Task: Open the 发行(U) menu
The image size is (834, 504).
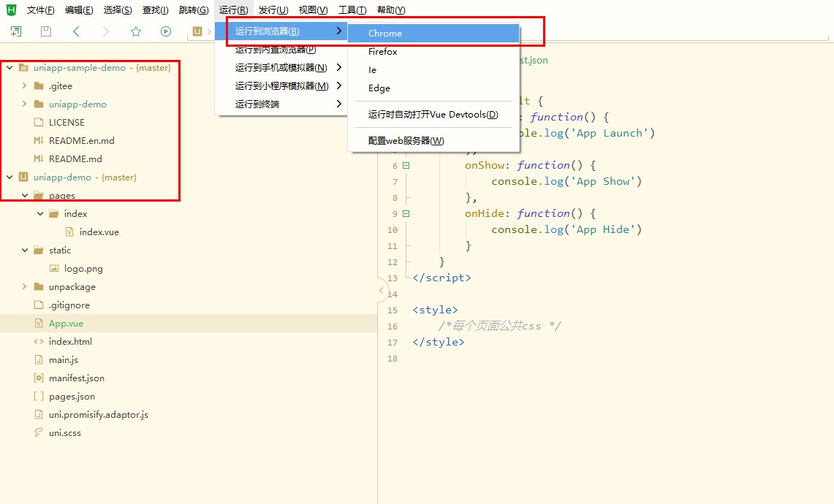Action: tap(273, 9)
